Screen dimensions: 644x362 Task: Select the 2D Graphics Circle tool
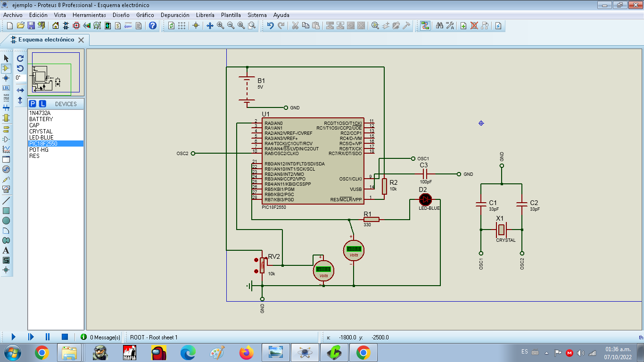coord(6,221)
